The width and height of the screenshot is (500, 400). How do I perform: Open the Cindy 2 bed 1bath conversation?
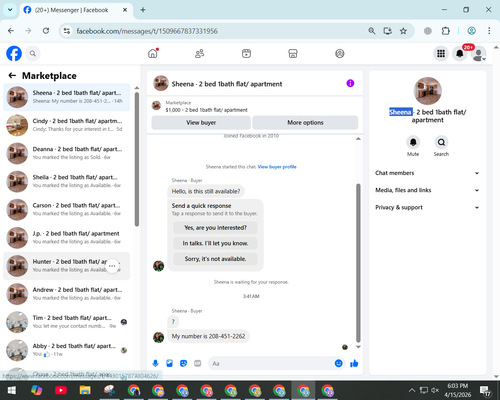coord(67,125)
